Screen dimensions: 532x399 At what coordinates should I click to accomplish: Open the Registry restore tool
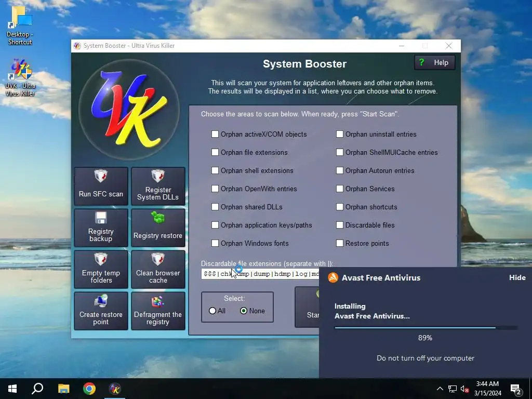coord(158,228)
